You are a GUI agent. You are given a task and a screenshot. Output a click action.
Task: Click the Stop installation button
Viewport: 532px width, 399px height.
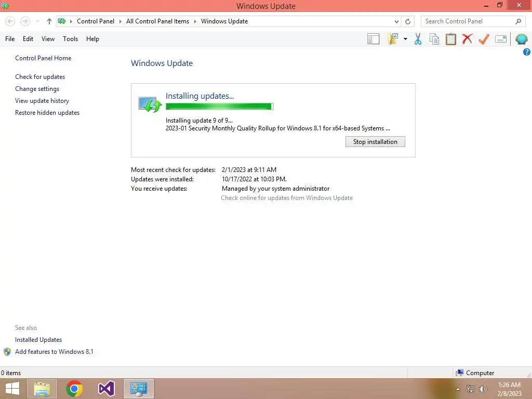tap(375, 142)
